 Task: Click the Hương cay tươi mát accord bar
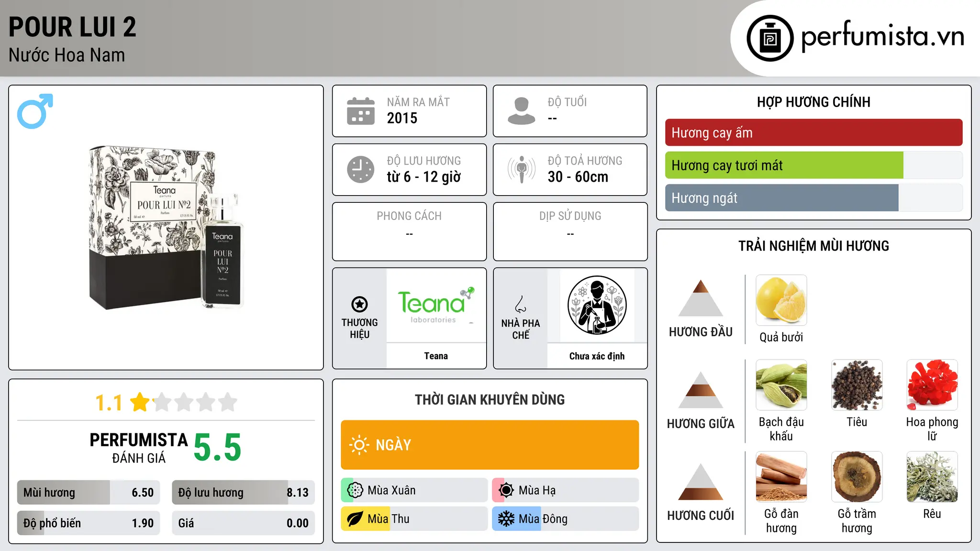(x=813, y=165)
